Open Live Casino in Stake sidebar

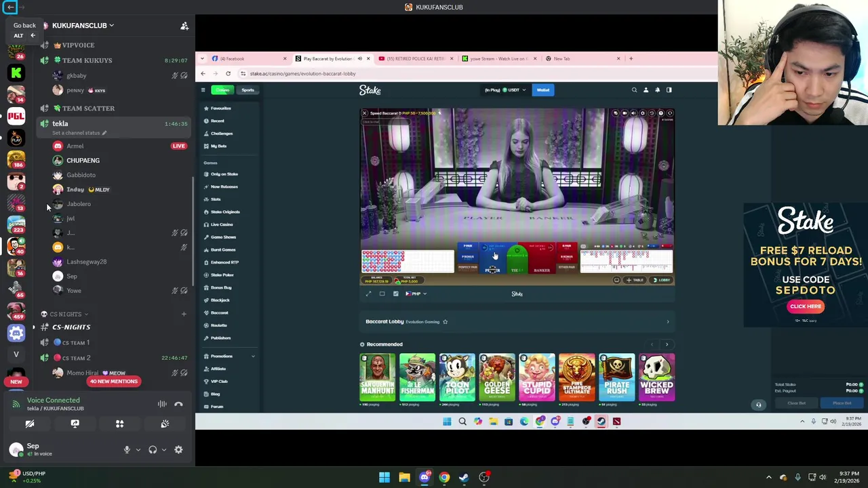(x=221, y=224)
